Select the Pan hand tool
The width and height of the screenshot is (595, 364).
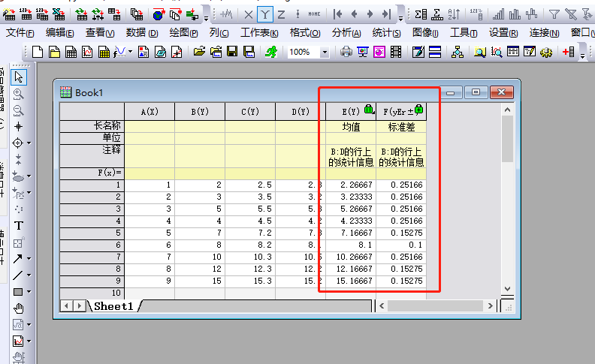19,308
